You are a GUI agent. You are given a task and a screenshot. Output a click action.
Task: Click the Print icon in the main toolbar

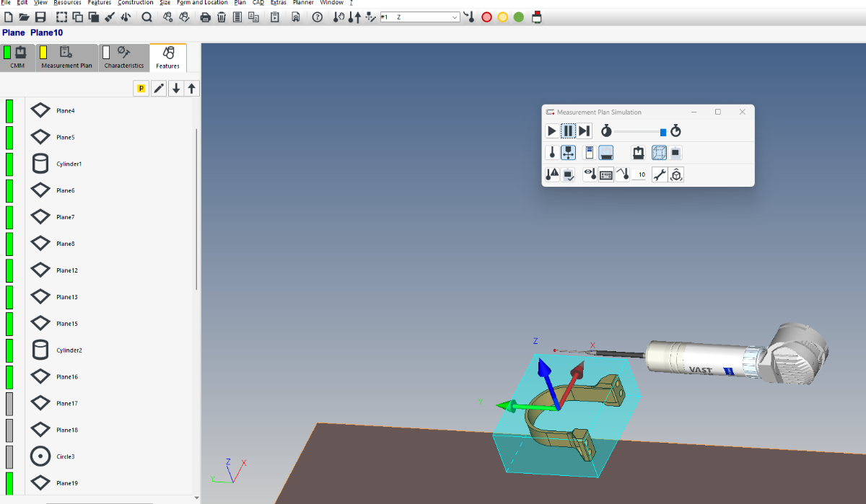205,17
